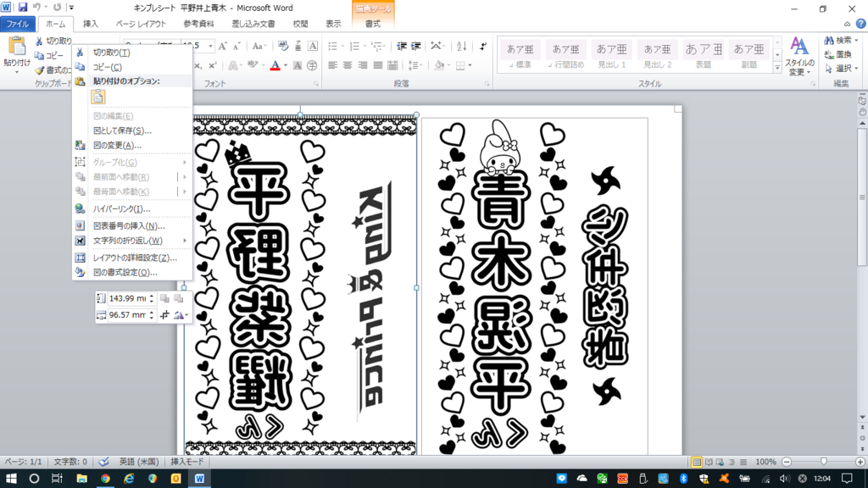Click the font color A icon

[x=275, y=65]
